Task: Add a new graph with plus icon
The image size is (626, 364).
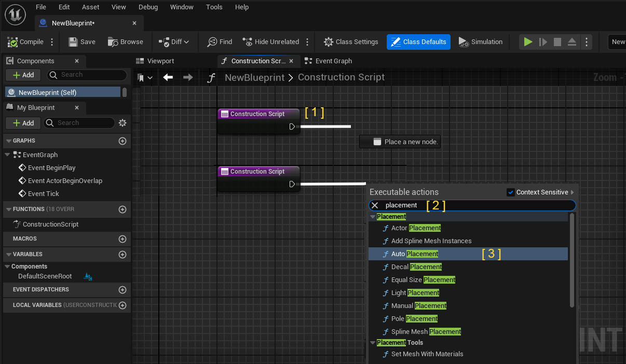Action: [123, 141]
